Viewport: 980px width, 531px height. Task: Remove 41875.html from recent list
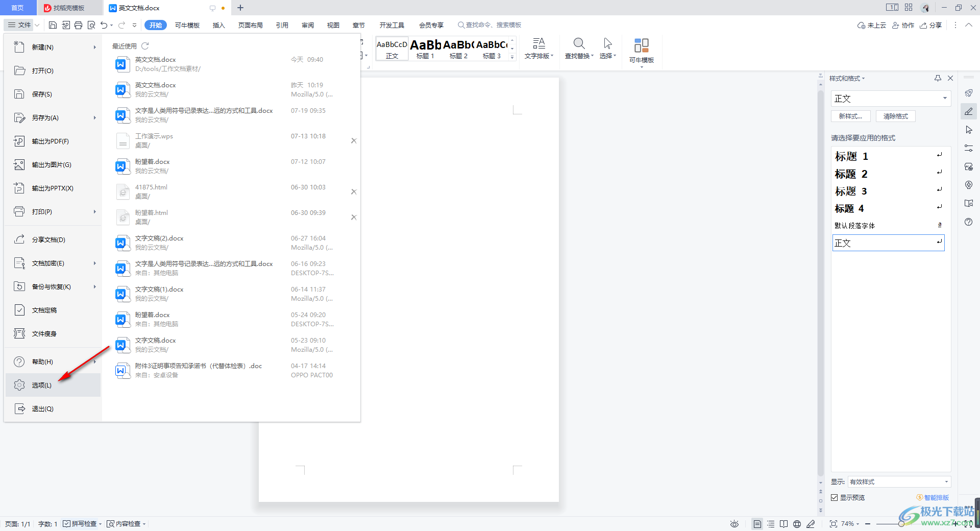point(354,191)
